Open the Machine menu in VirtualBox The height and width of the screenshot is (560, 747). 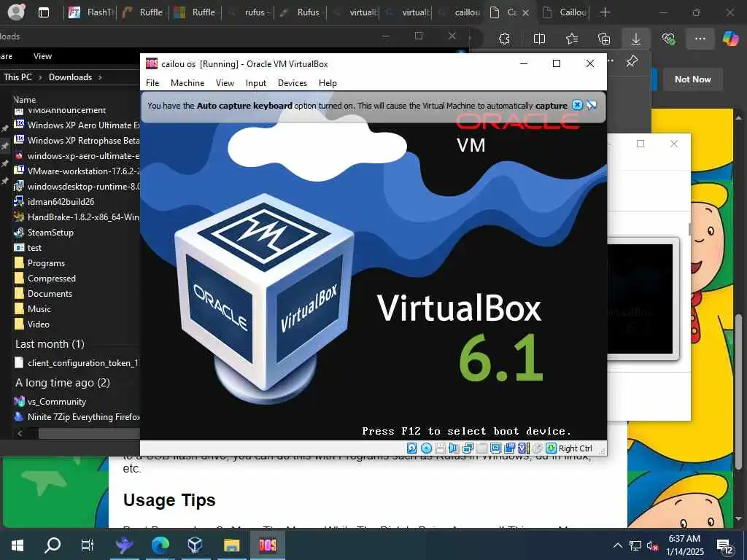(187, 83)
